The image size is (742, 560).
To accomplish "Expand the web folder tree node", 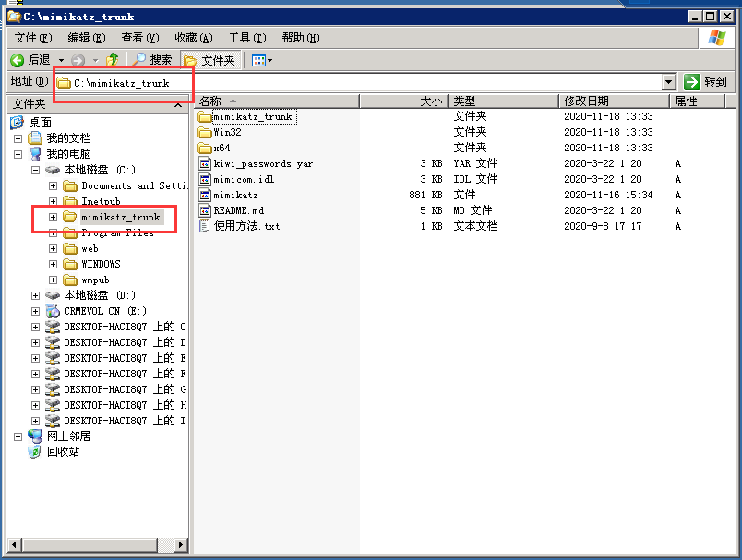I will [x=53, y=249].
